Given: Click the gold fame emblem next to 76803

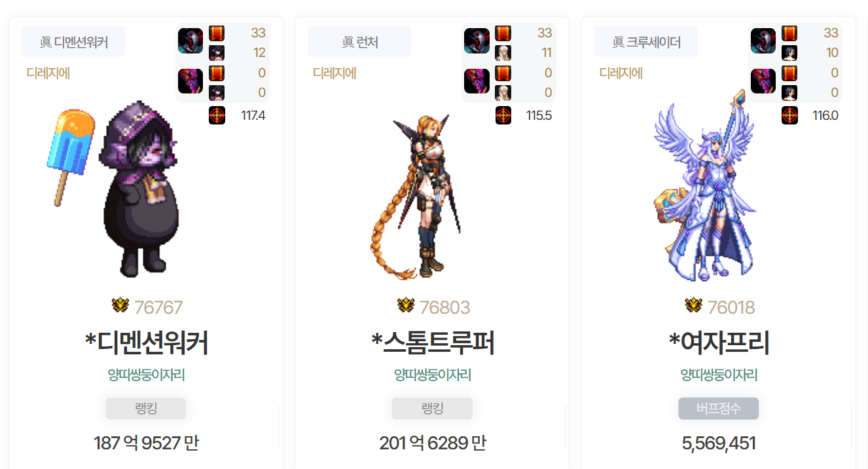Looking at the screenshot, I should click(406, 305).
